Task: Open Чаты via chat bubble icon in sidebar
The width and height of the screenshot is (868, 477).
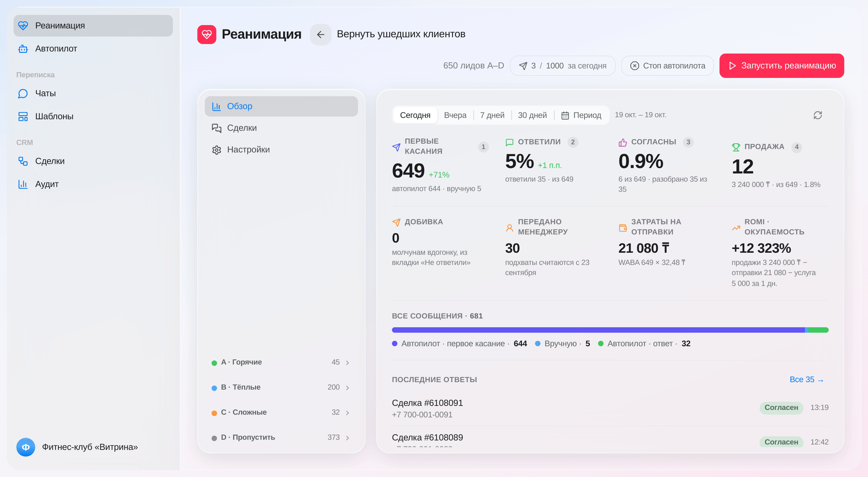Action: click(x=23, y=94)
